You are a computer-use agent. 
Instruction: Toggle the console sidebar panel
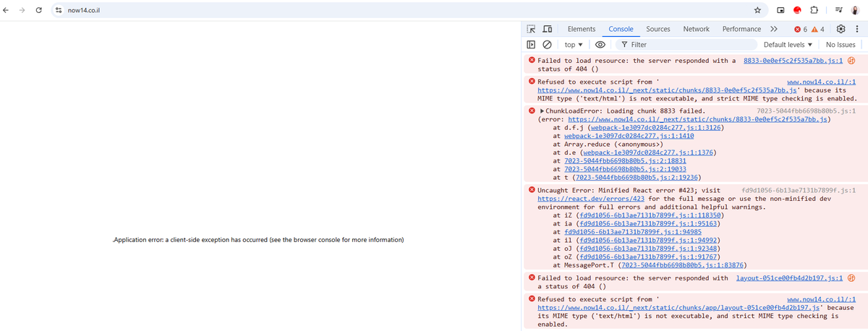click(532, 44)
